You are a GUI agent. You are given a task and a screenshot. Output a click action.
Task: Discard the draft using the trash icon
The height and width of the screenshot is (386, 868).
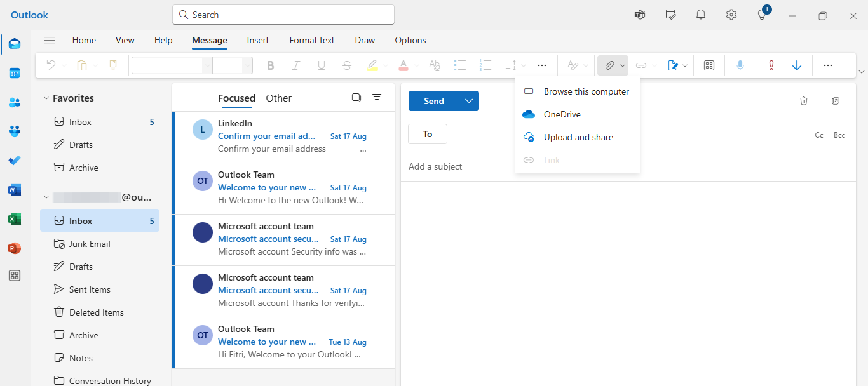803,100
